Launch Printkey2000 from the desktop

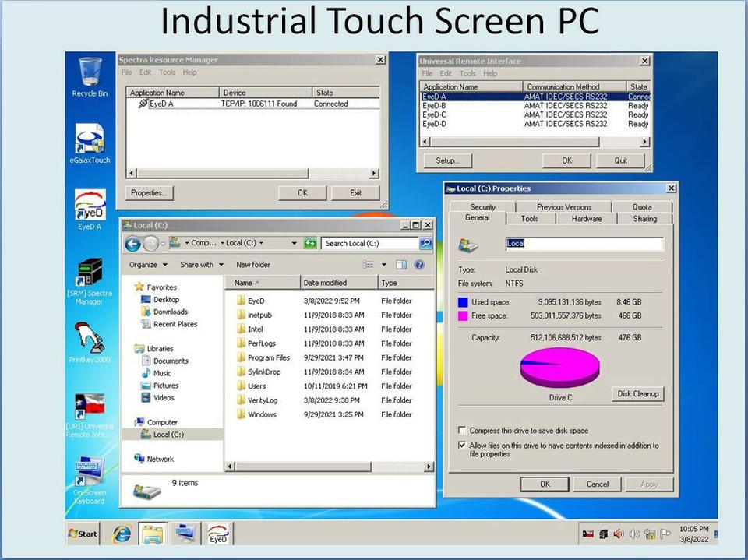90,339
